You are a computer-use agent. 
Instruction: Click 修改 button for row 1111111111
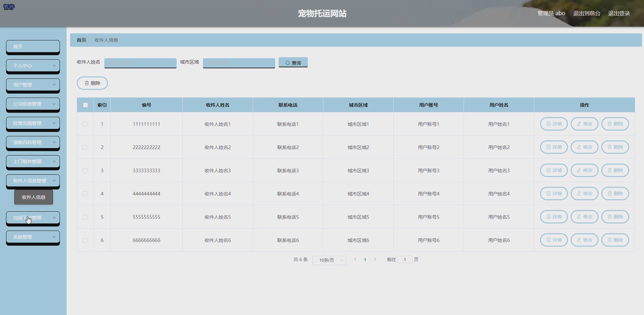click(584, 124)
